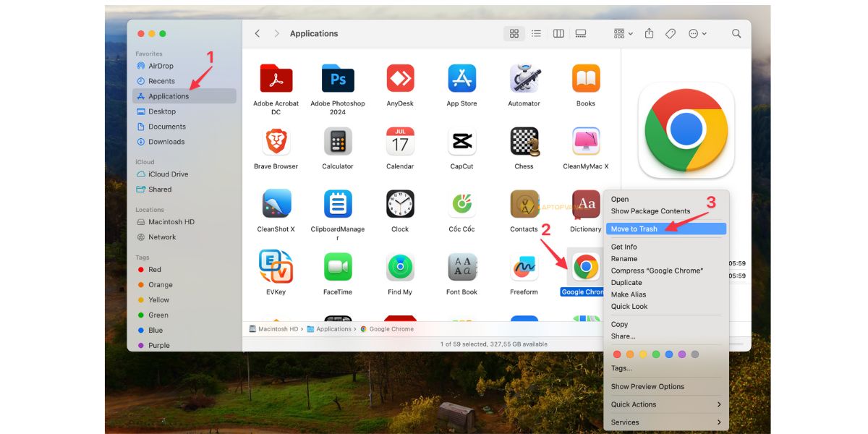Open the Action (ellipsis) dropdown
The image size is (868, 434).
pos(697,33)
